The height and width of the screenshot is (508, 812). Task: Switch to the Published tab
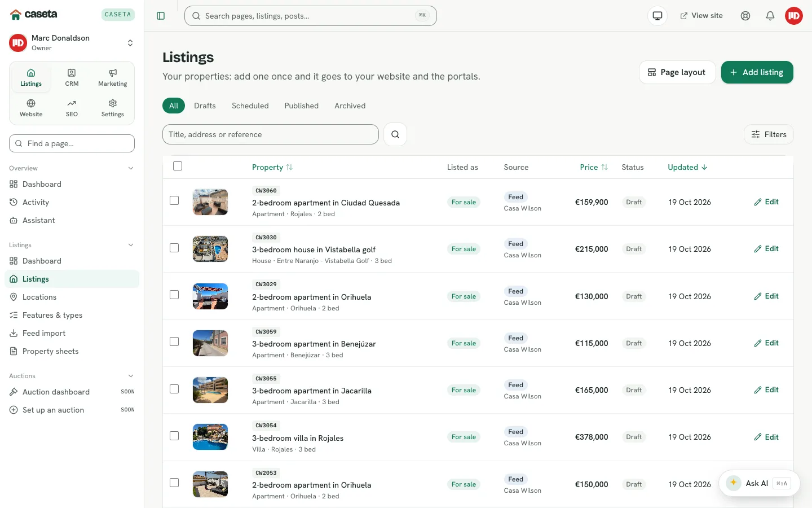(x=302, y=106)
